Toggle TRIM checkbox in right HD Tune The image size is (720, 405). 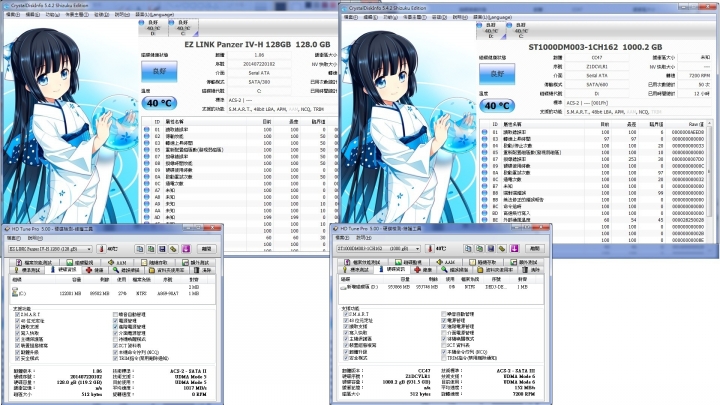[444, 358]
